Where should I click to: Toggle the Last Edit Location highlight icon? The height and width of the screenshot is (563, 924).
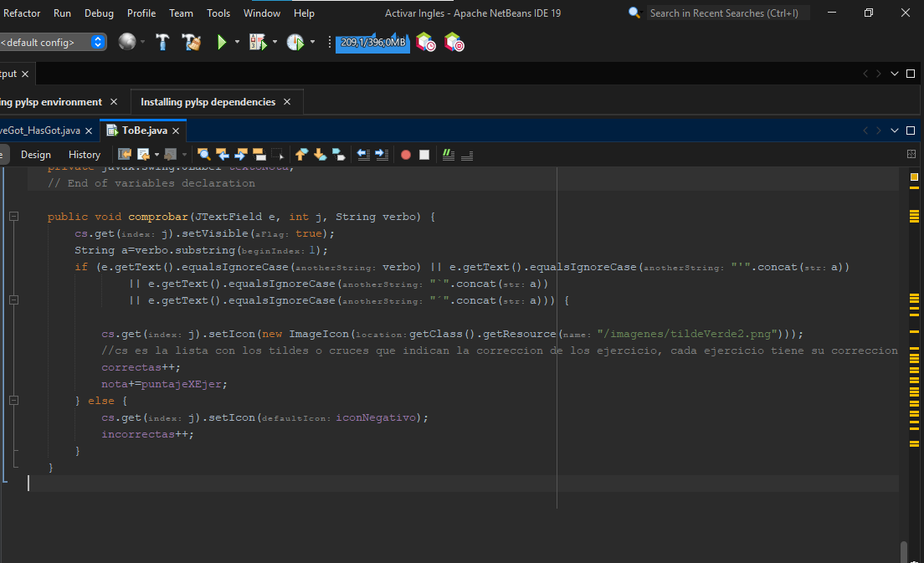pos(125,154)
